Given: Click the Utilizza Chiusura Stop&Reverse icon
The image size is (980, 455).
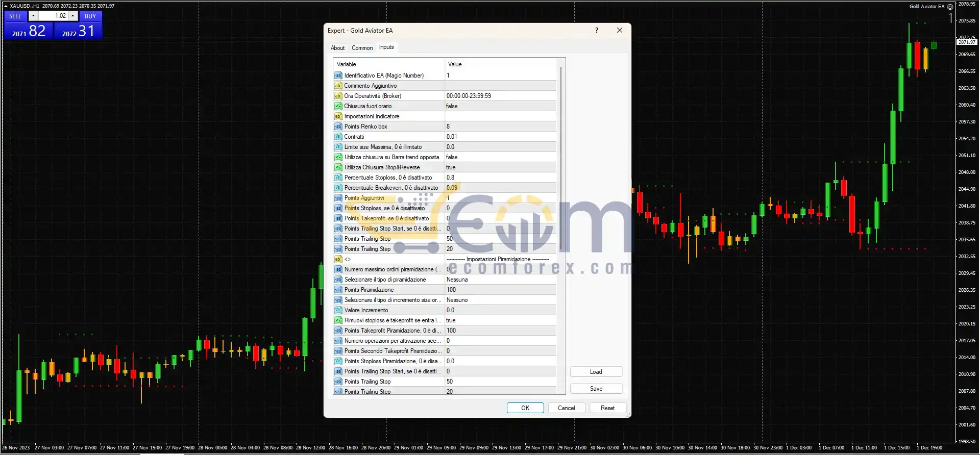Looking at the screenshot, I should [338, 167].
